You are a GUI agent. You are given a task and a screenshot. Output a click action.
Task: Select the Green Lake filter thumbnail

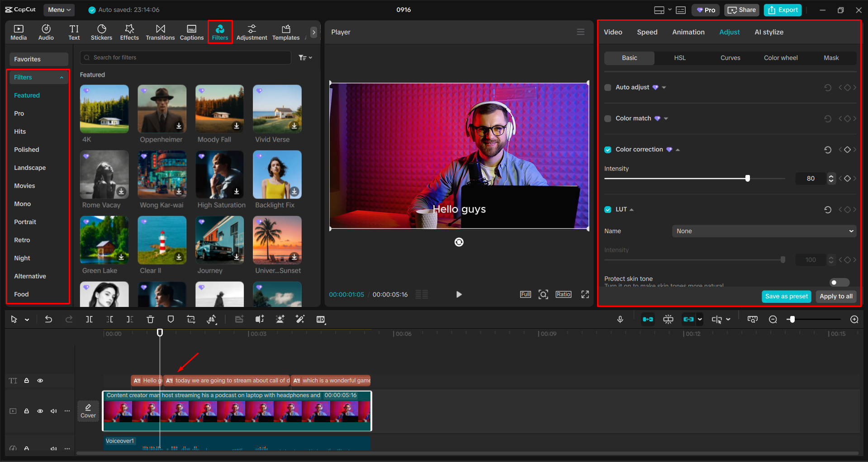pos(104,240)
